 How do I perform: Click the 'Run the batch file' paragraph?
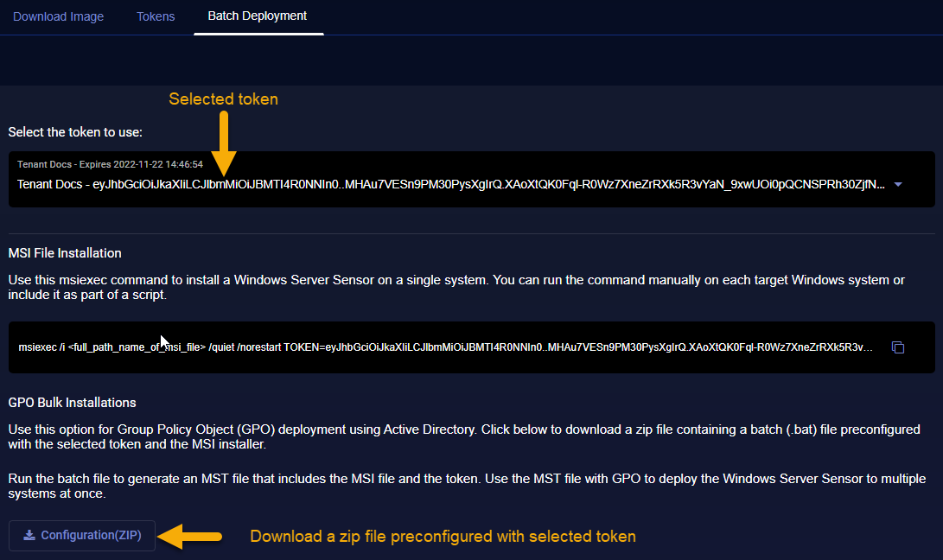coord(466,487)
